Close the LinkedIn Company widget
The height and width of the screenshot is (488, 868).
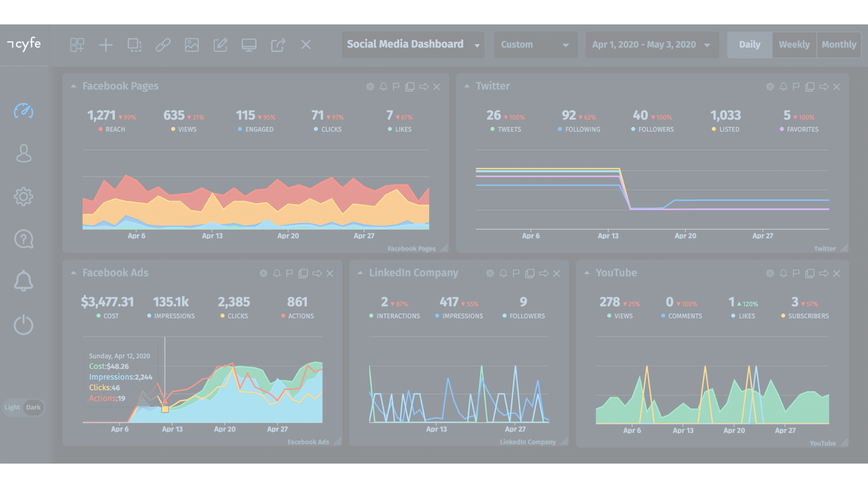point(557,273)
